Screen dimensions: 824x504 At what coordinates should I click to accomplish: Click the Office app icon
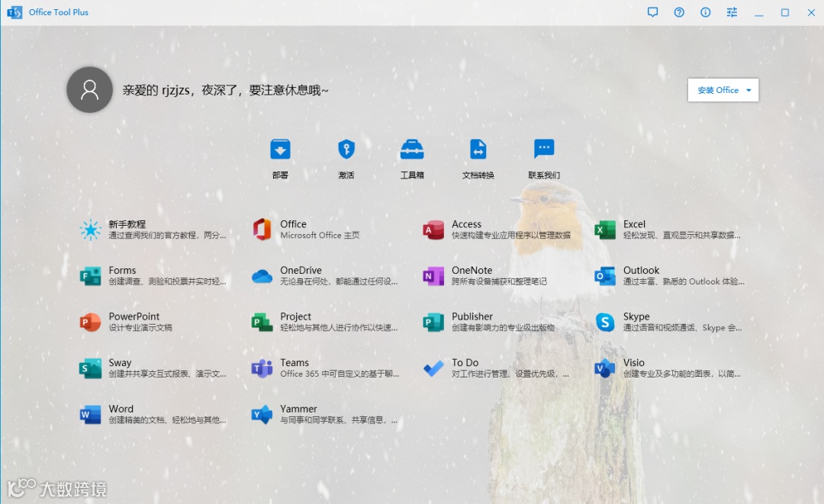[262, 230]
